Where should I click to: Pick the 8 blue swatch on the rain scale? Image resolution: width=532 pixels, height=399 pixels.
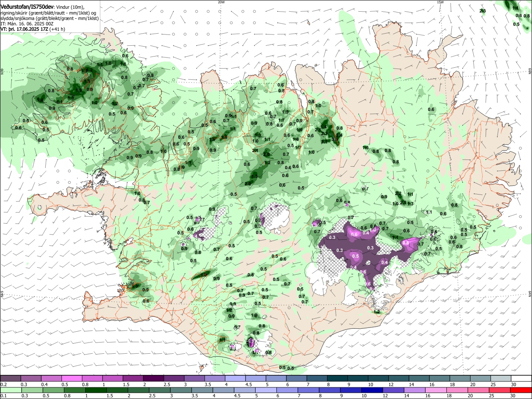pos(330,390)
